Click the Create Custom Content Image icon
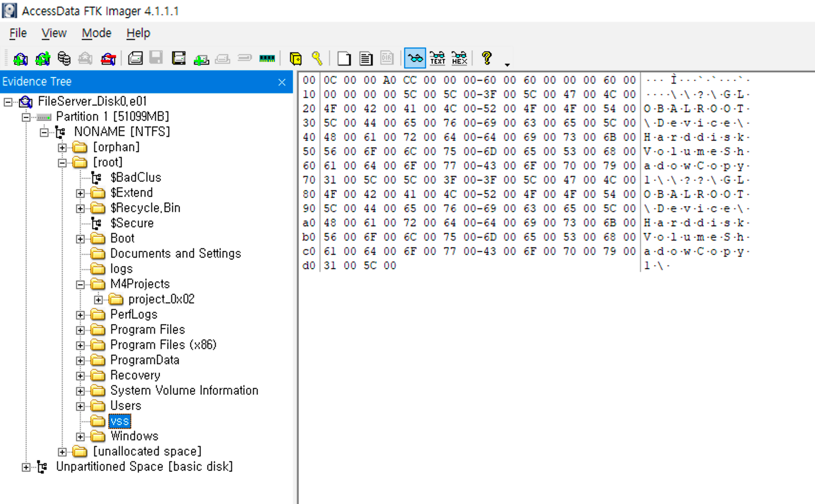Screen dimensions: 815x504 (223, 58)
